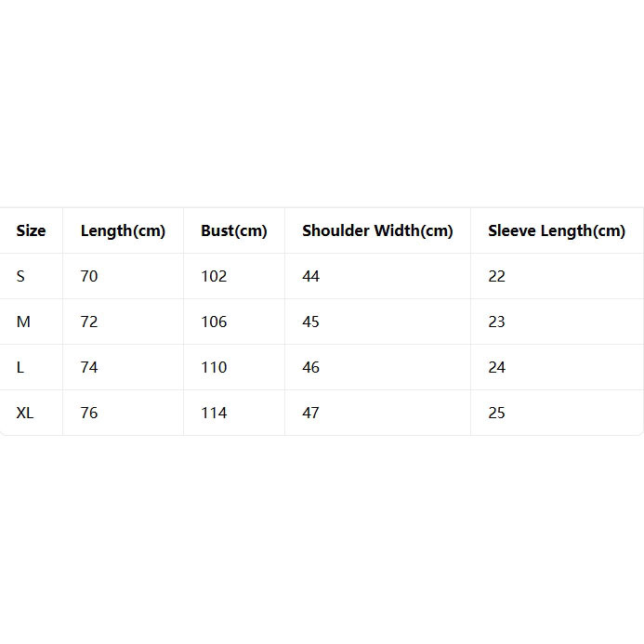
Task: Click the Bust(cm) column header
Action: click(233, 230)
